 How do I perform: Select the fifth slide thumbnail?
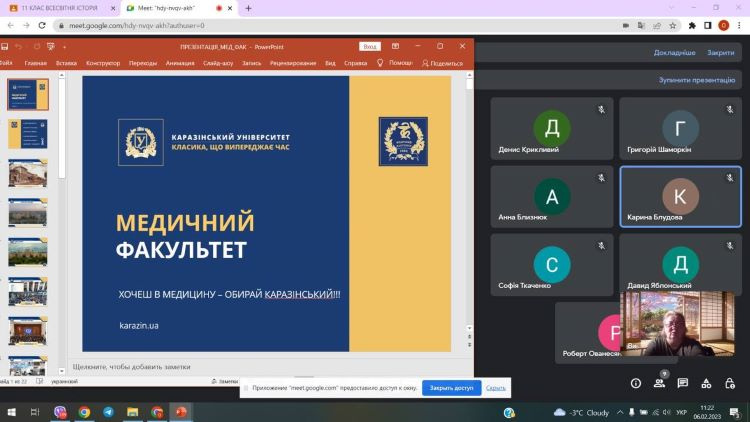28,252
